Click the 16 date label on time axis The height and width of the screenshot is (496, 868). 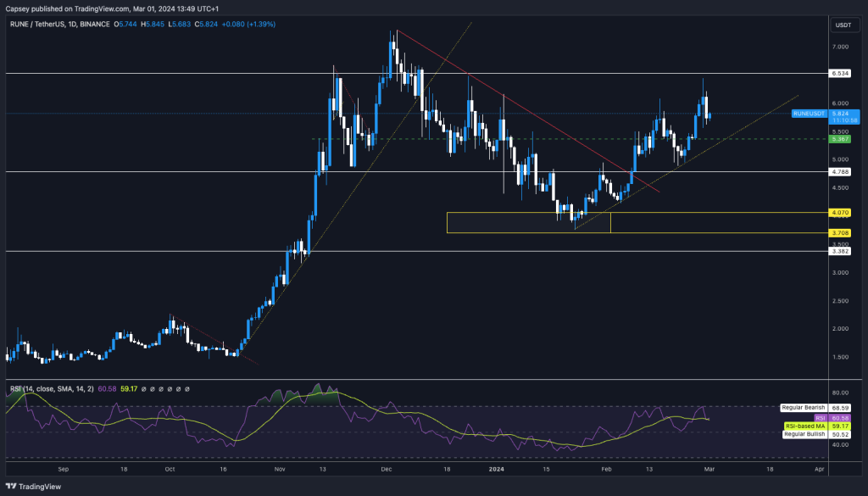[x=223, y=470]
